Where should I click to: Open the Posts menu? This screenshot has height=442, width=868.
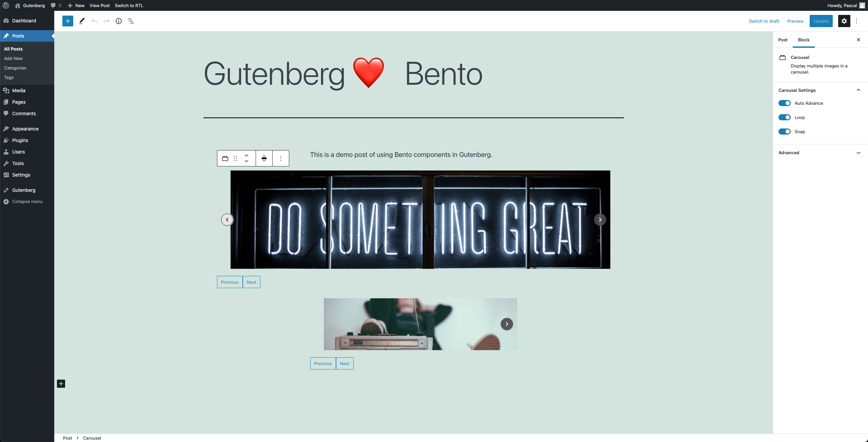[27, 36]
